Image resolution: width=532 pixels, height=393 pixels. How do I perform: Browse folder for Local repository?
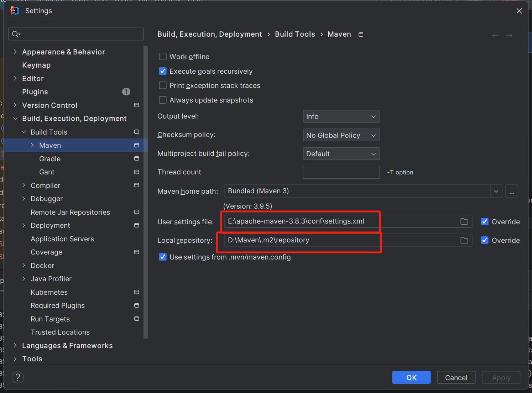click(464, 240)
